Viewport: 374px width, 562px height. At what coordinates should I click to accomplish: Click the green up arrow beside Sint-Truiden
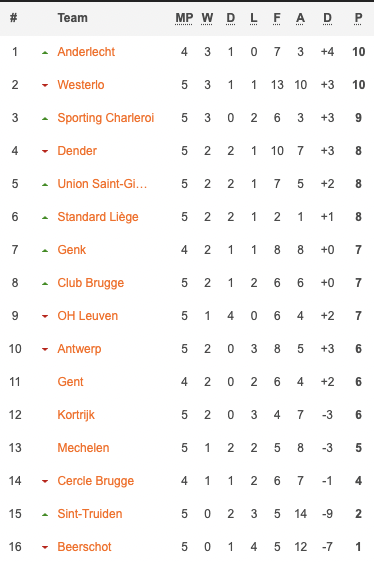click(x=45, y=514)
